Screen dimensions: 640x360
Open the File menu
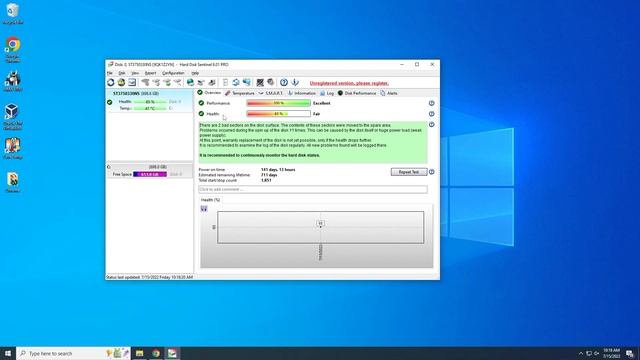click(110, 73)
